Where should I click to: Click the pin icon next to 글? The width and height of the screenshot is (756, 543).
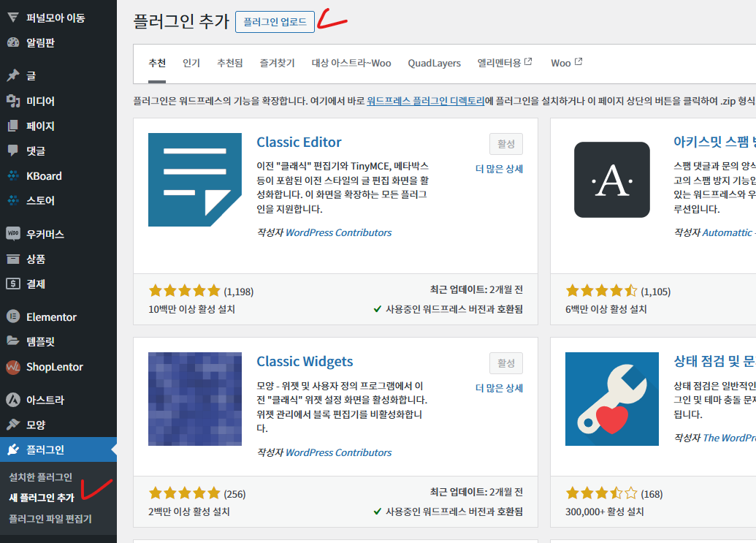(x=13, y=75)
